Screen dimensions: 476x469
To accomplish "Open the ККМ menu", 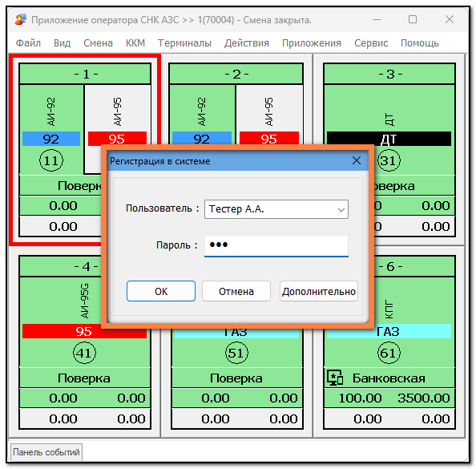I will 135,43.
